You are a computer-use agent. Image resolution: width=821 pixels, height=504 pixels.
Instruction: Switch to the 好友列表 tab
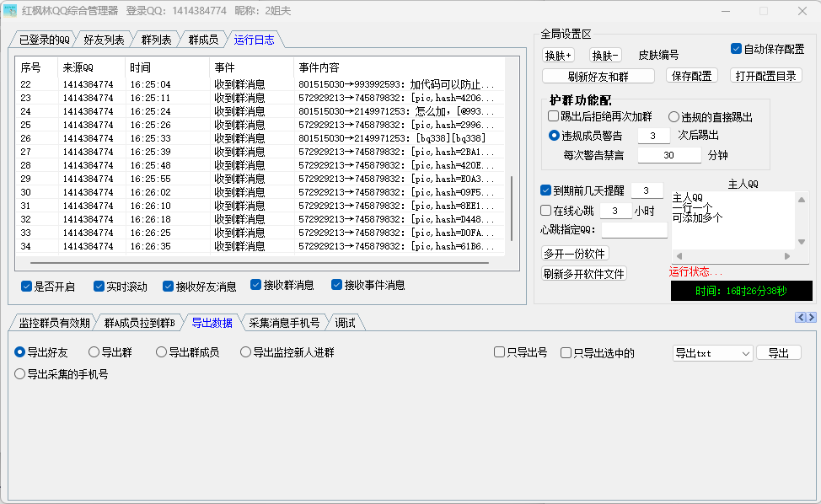pos(104,40)
